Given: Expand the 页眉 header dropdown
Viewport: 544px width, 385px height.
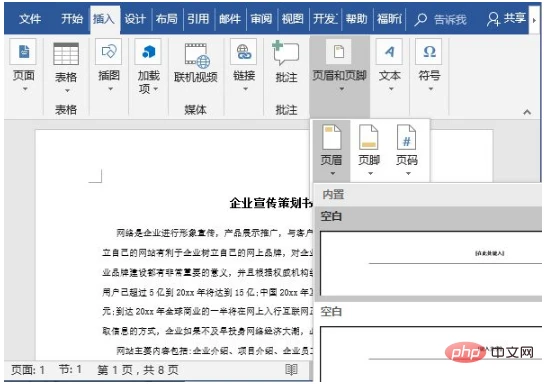Looking at the screenshot, I should 332,151.
